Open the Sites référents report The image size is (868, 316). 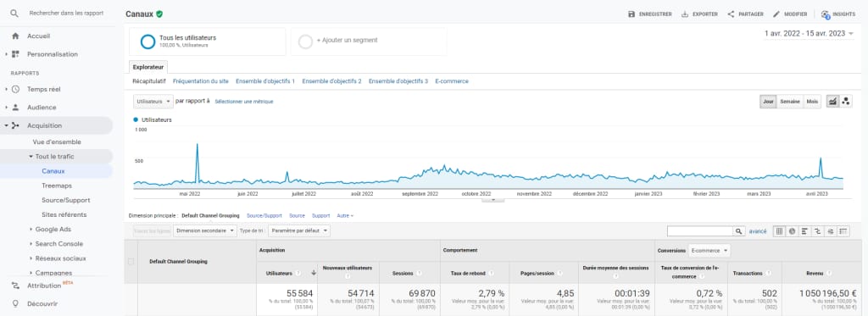(x=64, y=214)
